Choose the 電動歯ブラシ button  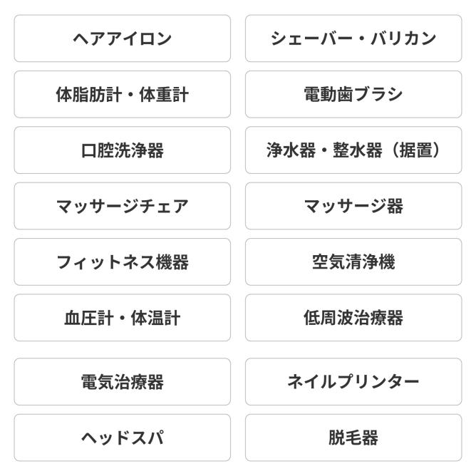(x=353, y=94)
